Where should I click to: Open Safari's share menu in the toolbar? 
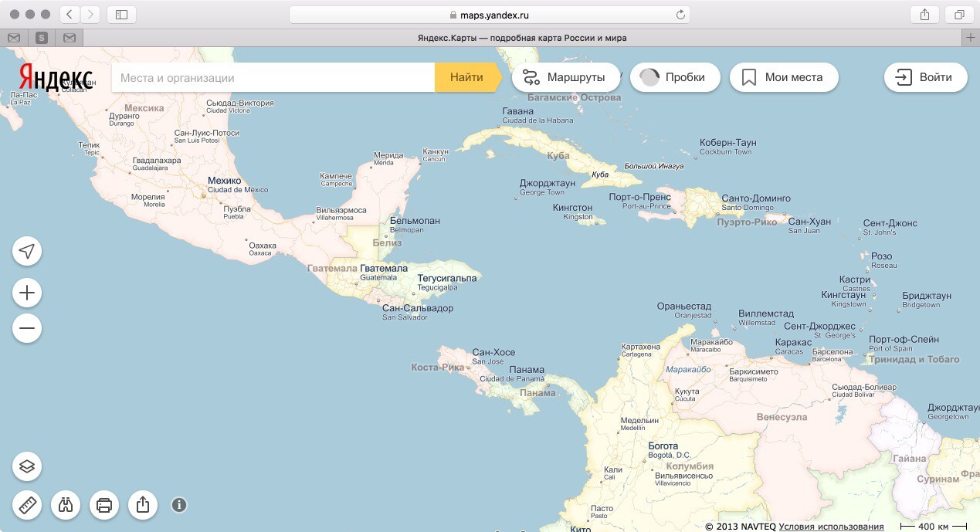924,15
